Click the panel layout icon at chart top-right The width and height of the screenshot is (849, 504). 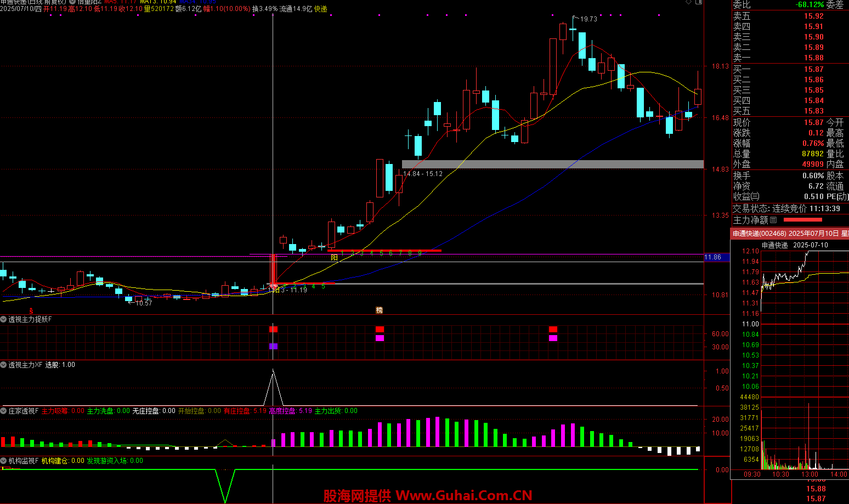(699, 2)
